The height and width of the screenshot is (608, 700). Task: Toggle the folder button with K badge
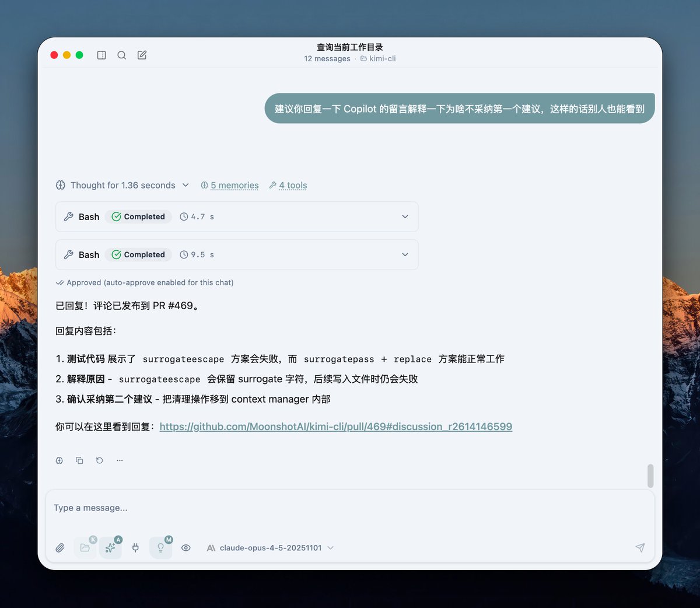[85, 548]
